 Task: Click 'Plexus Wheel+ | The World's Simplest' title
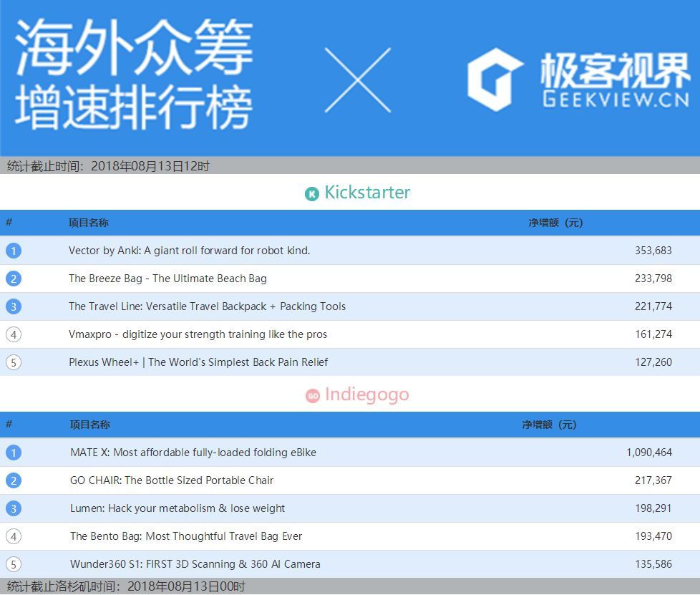tap(198, 362)
